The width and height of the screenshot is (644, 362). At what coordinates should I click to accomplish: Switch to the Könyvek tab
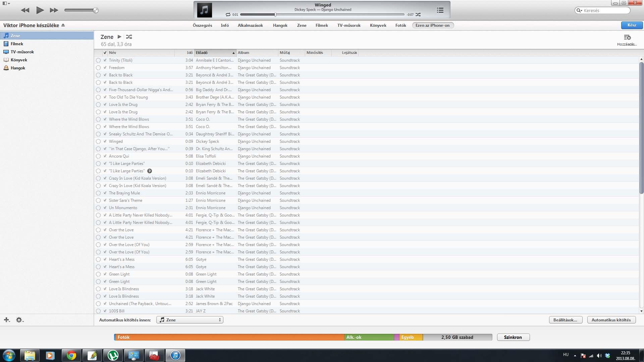pos(378,25)
